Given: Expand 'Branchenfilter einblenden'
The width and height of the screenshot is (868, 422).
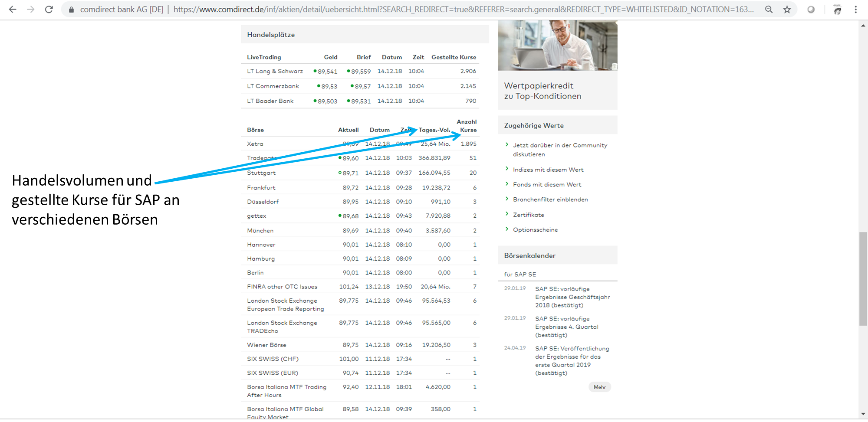Looking at the screenshot, I should coord(550,200).
